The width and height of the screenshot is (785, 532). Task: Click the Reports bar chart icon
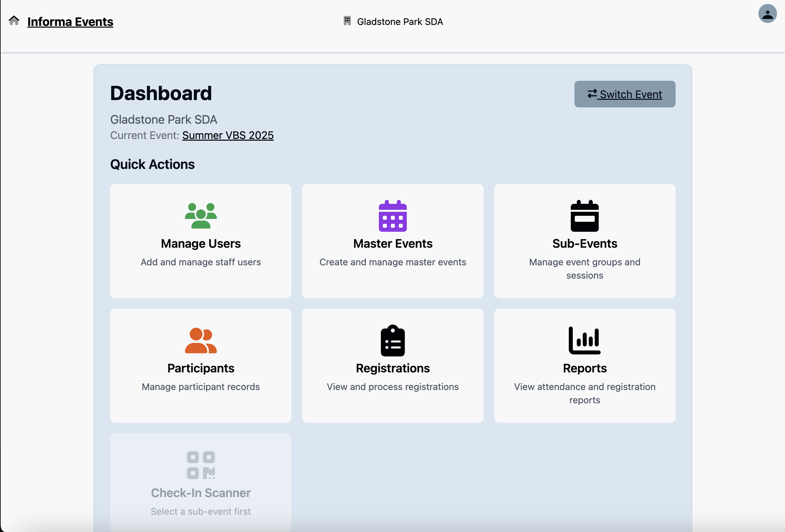584,340
